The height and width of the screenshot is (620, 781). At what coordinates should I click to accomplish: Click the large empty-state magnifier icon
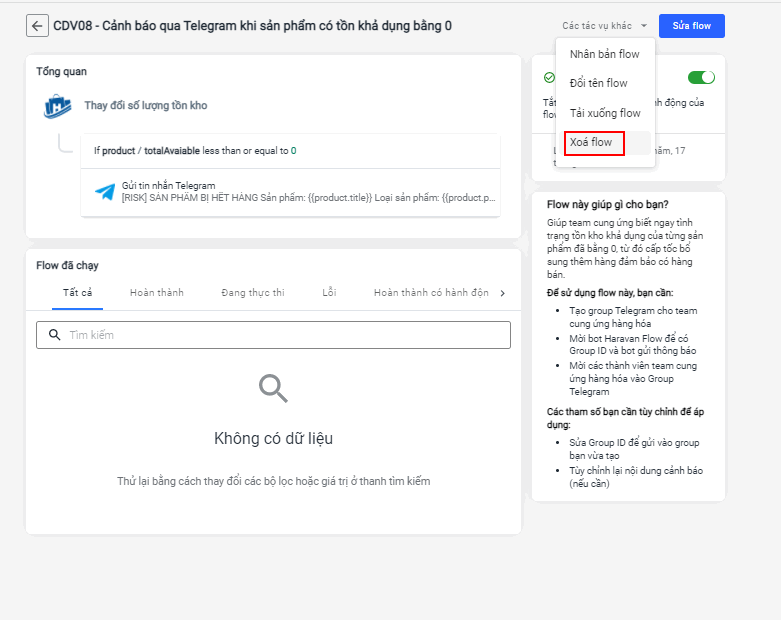[273, 388]
